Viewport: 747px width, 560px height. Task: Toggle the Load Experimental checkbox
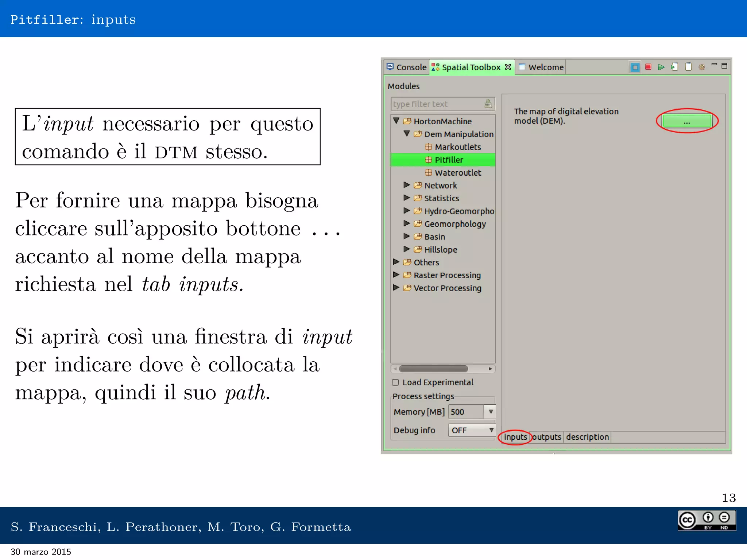[x=395, y=382]
